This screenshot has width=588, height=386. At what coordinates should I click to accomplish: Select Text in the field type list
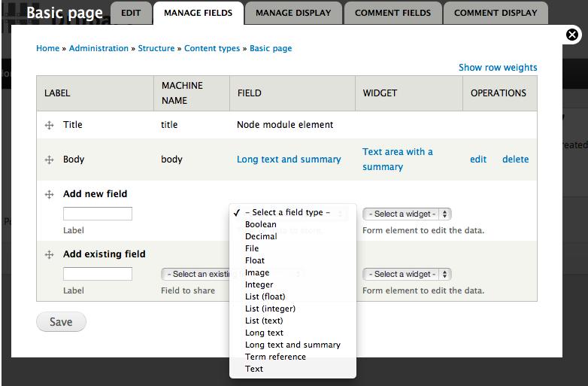tap(254, 369)
